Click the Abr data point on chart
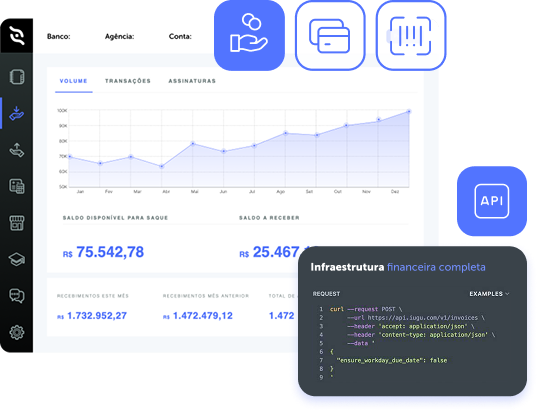The width and height of the screenshot is (538, 412). coord(162,166)
